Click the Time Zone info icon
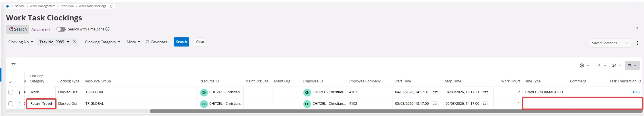The image size is (644, 116). [107, 29]
